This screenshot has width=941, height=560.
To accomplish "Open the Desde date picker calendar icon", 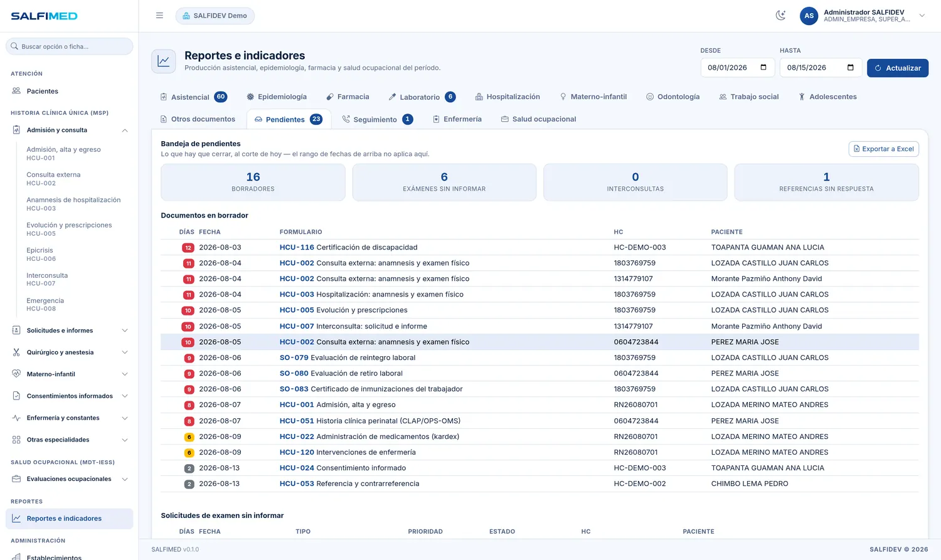I will point(763,68).
